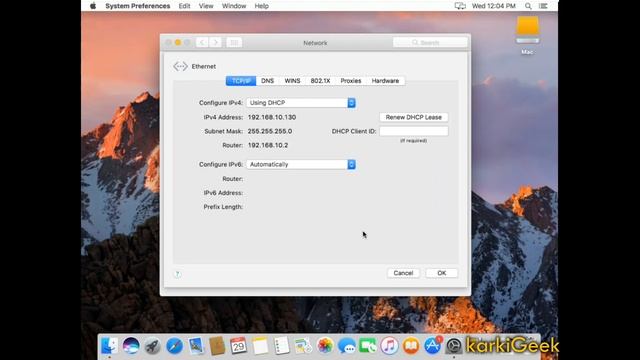Viewport: 640px width, 360px height.
Task: Open Notes app in Dock
Action: click(260, 346)
